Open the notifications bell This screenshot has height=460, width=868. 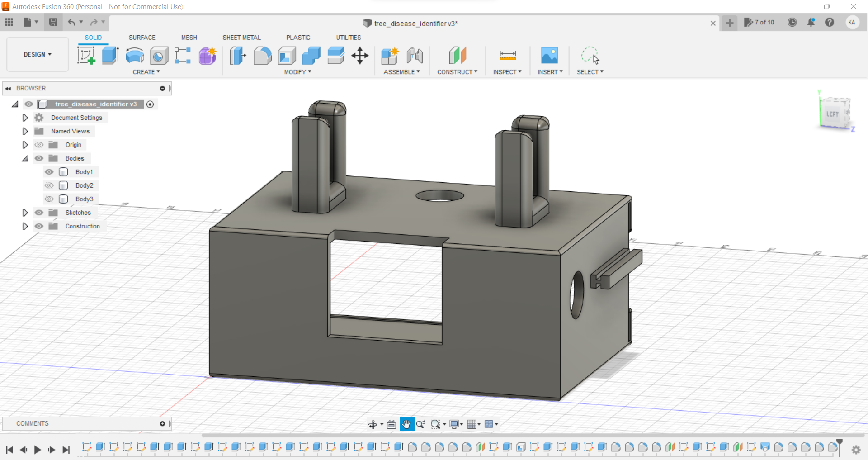click(811, 22)
